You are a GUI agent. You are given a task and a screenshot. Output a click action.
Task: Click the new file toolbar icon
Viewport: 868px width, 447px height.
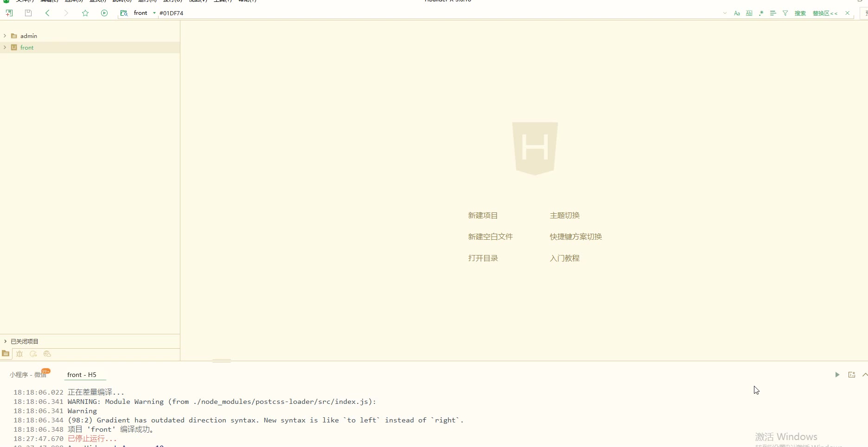pyautogui.click(x=9, y=13)
